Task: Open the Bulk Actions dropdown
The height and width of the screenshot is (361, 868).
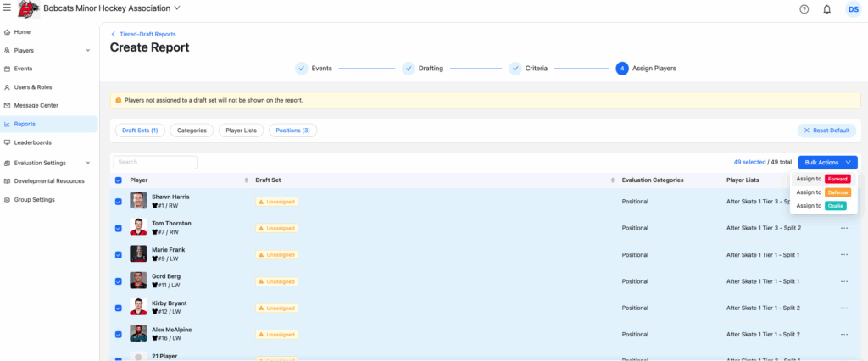Action: (827, 162)
